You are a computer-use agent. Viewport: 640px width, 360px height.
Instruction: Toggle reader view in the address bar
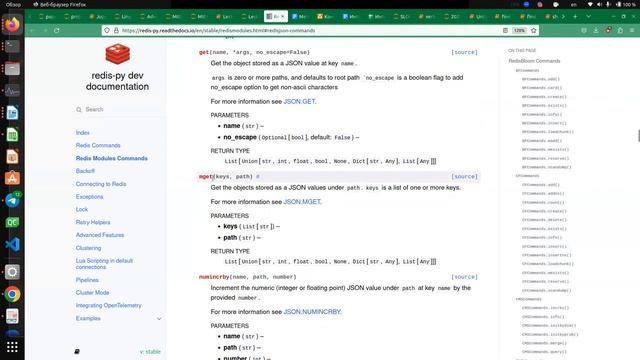coord(505,31)
